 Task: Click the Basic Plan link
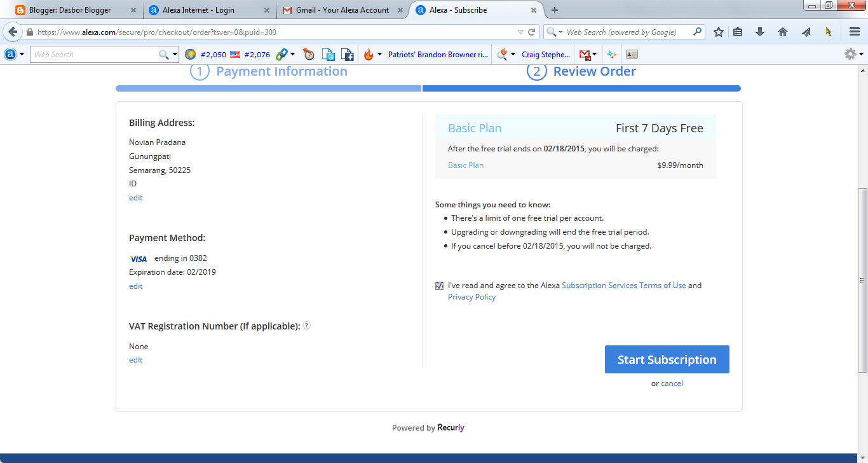466,165
